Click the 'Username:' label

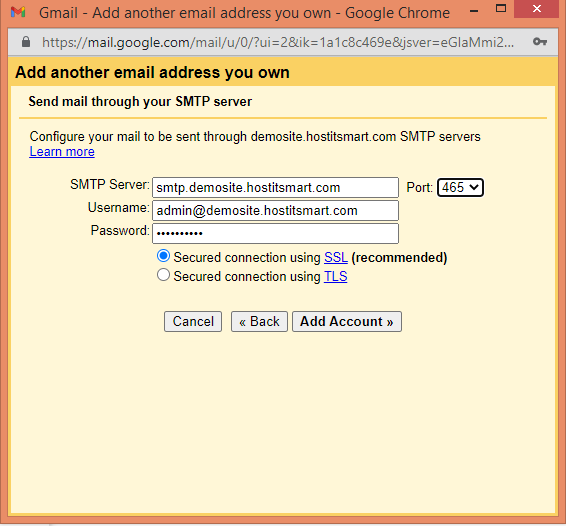(x=118, y=208)
